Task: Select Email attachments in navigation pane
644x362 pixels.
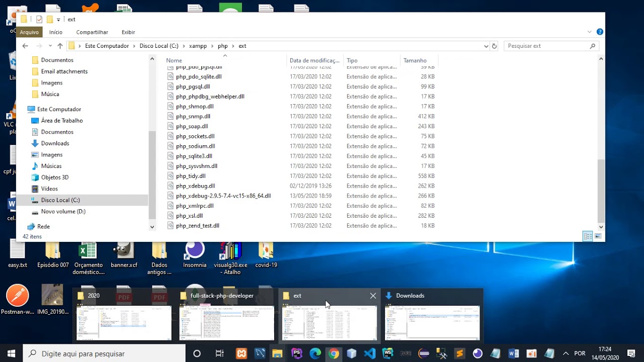Action: pos(64,71)
